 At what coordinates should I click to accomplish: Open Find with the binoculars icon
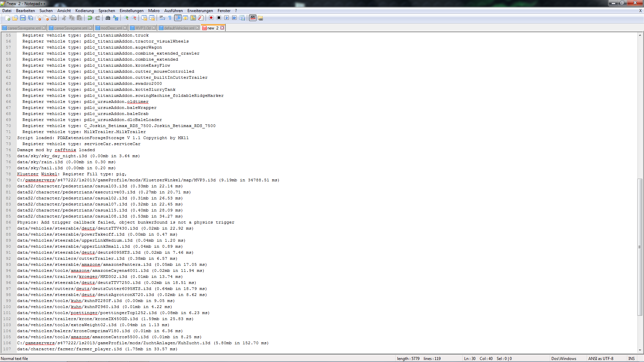108,18
